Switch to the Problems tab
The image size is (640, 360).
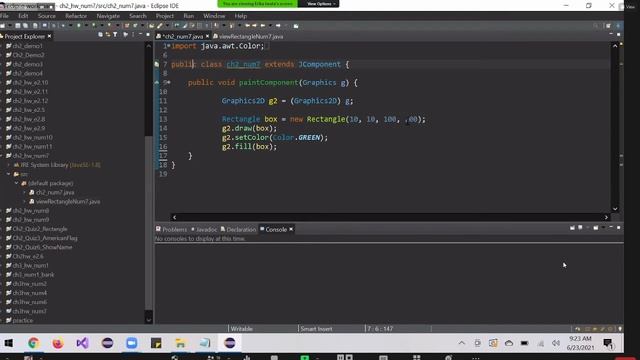(x=171, y=229)
